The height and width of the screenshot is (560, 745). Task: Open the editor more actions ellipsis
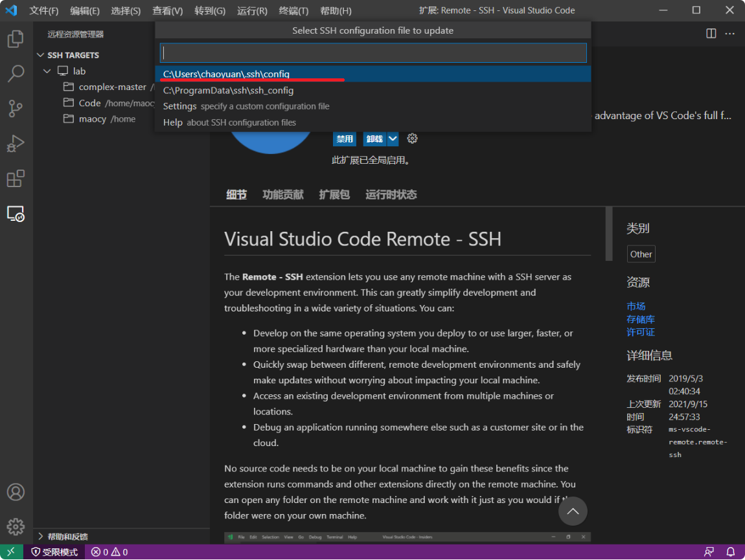[730, 33]
